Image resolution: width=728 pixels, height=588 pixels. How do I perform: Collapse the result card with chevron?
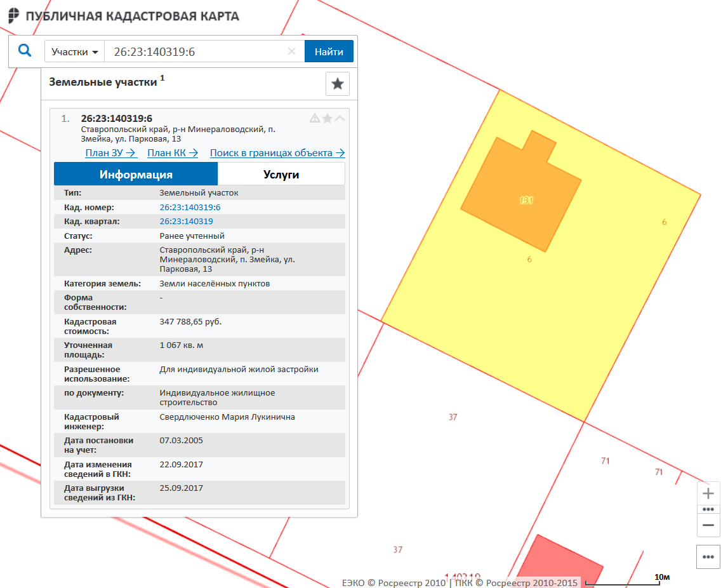340,118
